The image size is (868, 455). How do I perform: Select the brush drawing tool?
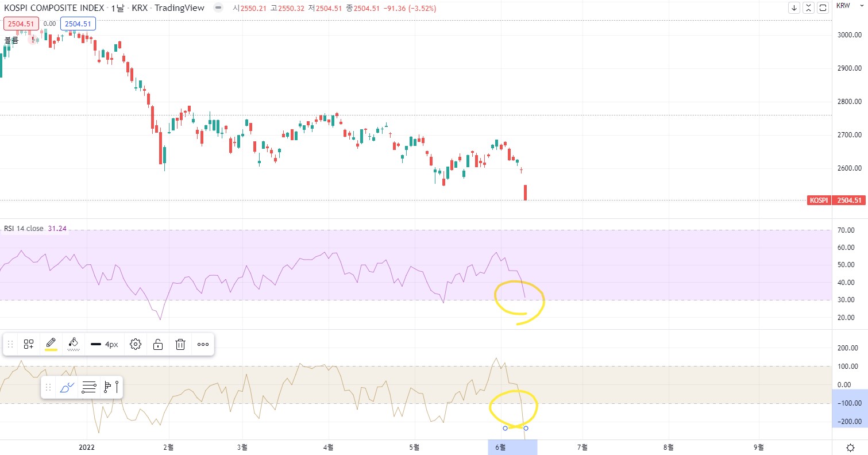[x=67, y=387]
